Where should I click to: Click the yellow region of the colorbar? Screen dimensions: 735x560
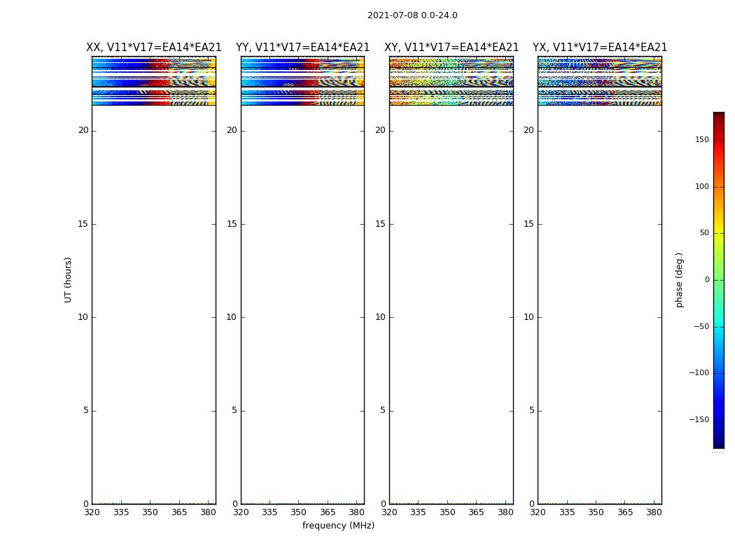click(x=718, y=238)
